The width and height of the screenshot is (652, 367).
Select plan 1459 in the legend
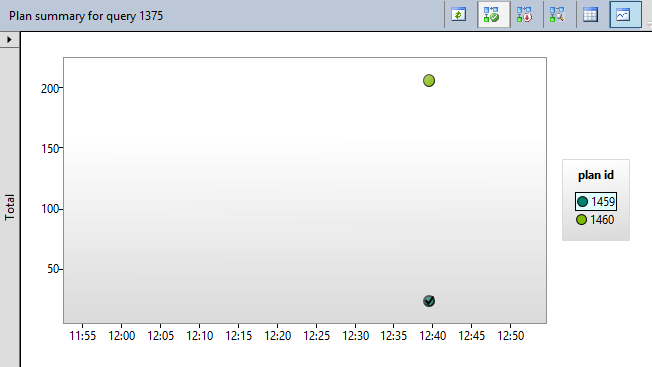tap(596, 202)
